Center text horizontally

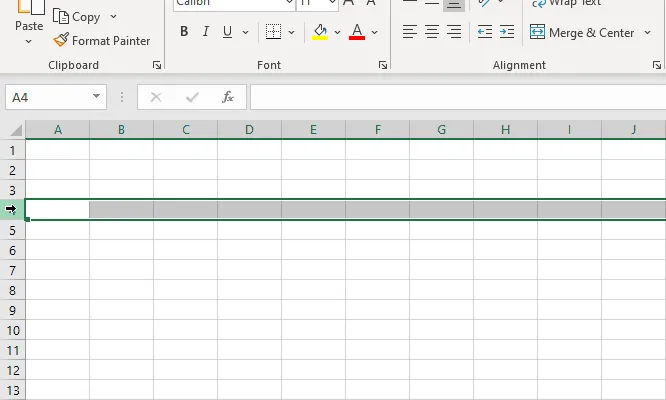[432, 31]
